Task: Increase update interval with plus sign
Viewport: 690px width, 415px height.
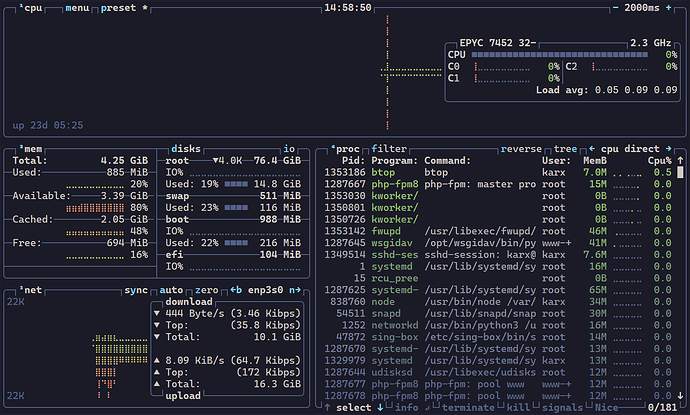Action: pyautogui.click(x=668, y=8)
